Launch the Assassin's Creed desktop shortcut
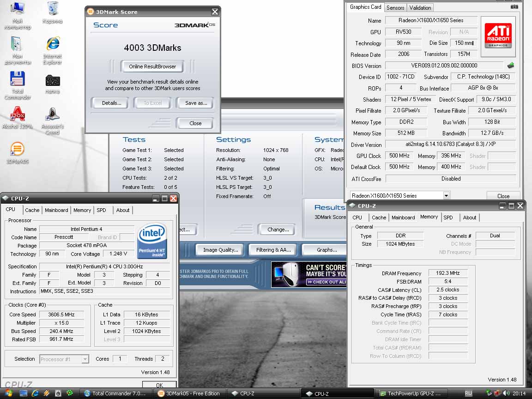Viewport: 532px width, 399px height. (53, 121)
